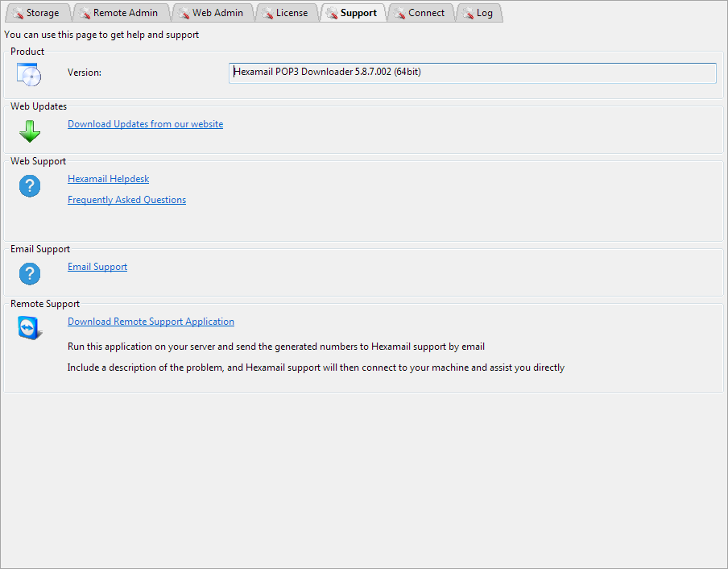Click the TeamViewer remote support icon
Image resolution: width=728 pixels, height=569 pixels.
[29, 328]
